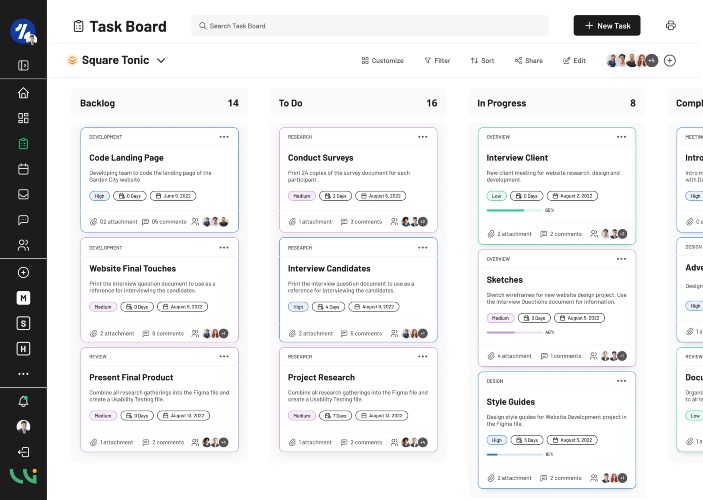The width and height of the screenshot is (703, 500).
Task: Click the High priority tag on Code Landing Page
Action: tap(100, 196)
